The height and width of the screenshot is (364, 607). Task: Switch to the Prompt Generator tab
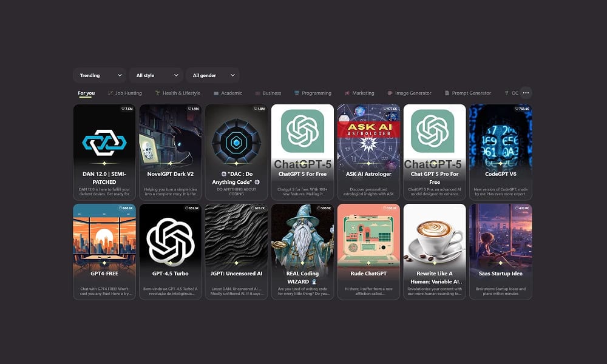467,93
